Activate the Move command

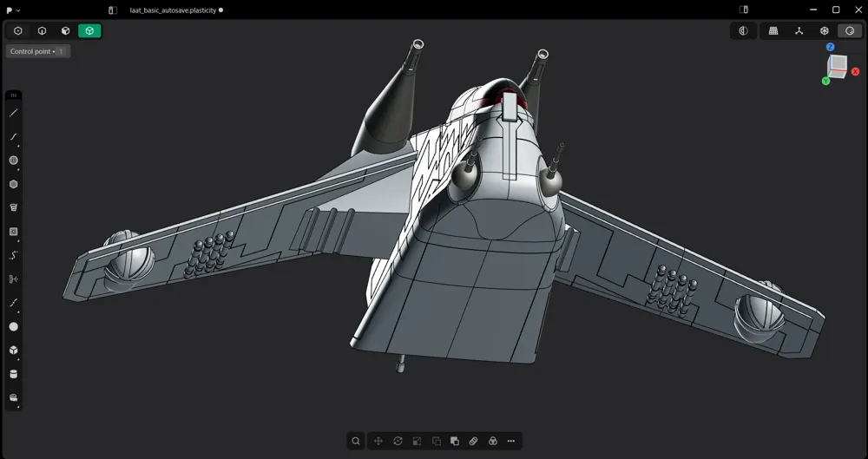tap(378, 442)
